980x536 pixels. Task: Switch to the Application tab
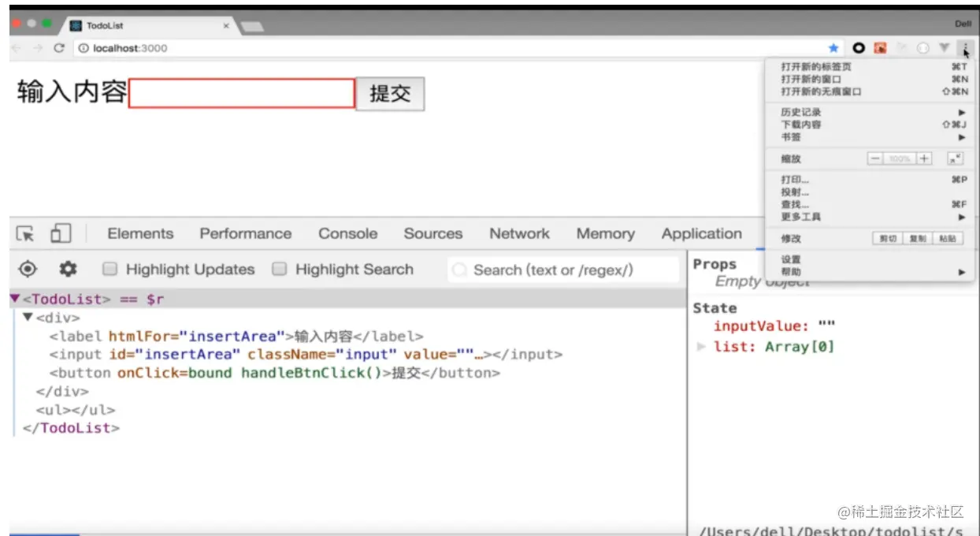pyautogui.click(x=701, y=233)
